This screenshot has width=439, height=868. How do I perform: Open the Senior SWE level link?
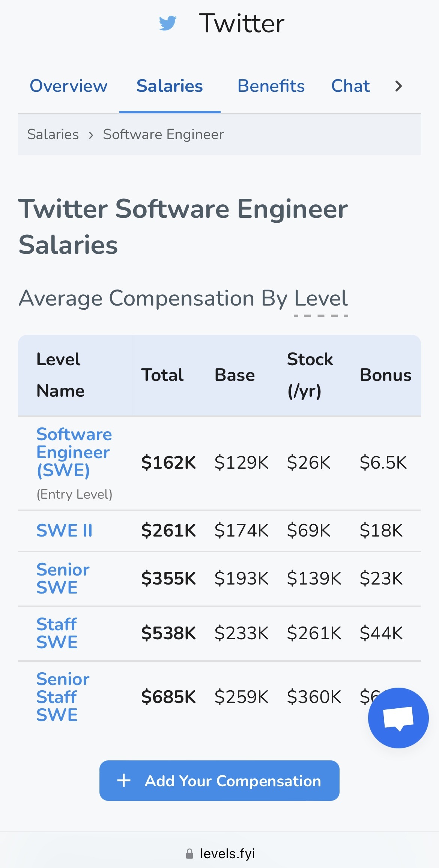63,578
